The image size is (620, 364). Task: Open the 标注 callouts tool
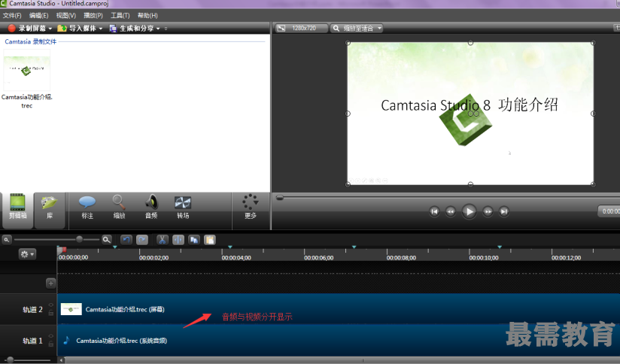[87, 207]
